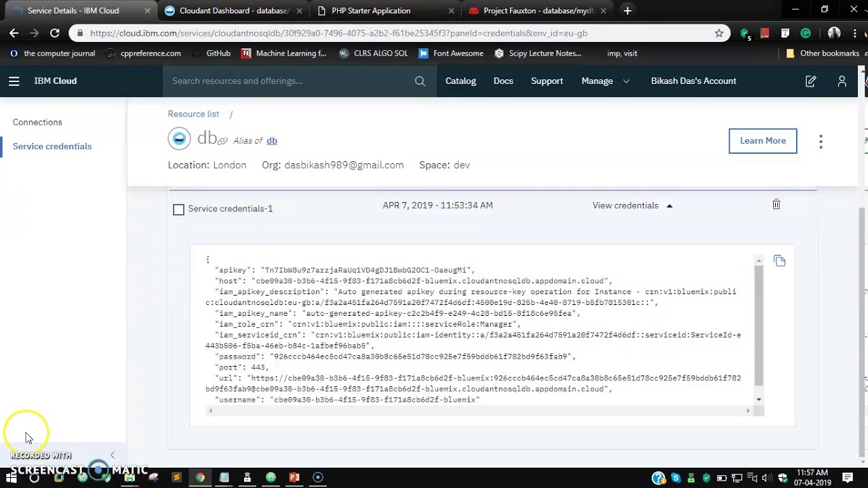Open the Support menu item
This screenshot has width=868, height=488.
547,81
